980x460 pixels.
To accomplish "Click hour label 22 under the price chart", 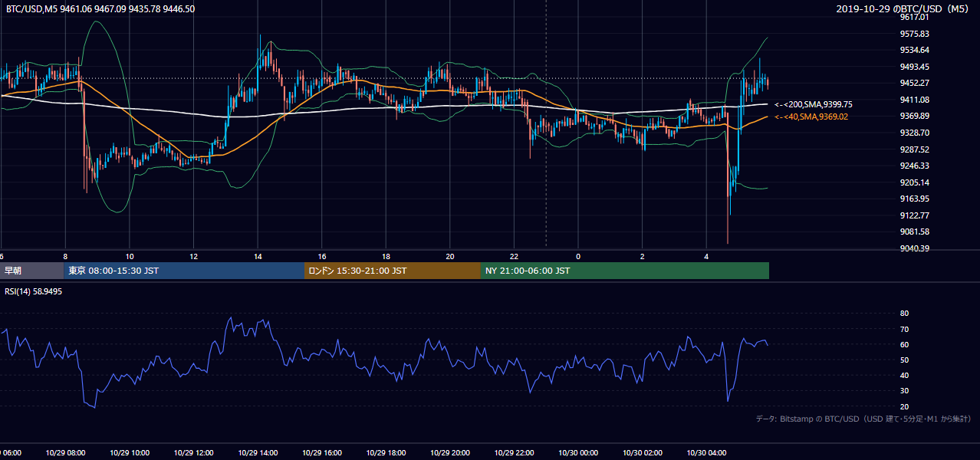I will tap(514, 256).
